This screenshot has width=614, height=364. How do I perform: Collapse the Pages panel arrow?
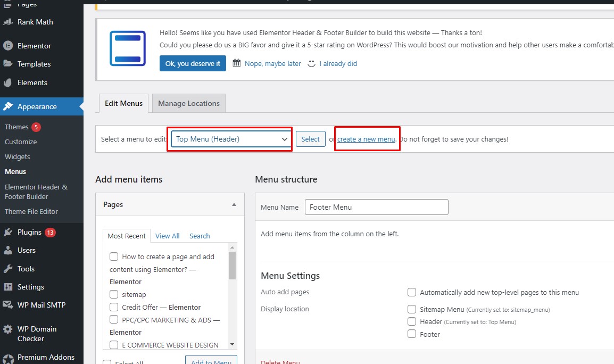coord(234,204)
